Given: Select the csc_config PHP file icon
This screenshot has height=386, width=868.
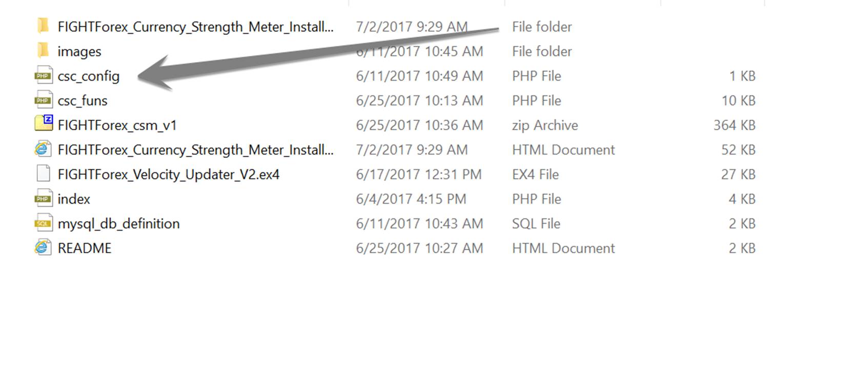Looking at the screenshot, I should [44, 75].
